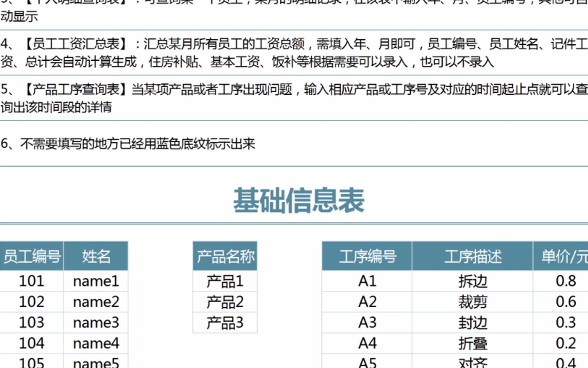The height and width of the screenshot is (368, 588).
Task: Select unit price cell 0.6
Action: tap(561, 302)
